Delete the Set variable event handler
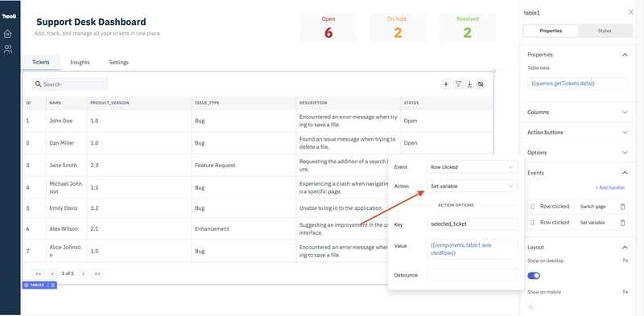Viewport: 644px width, 316px height. (x=622, y=223)
